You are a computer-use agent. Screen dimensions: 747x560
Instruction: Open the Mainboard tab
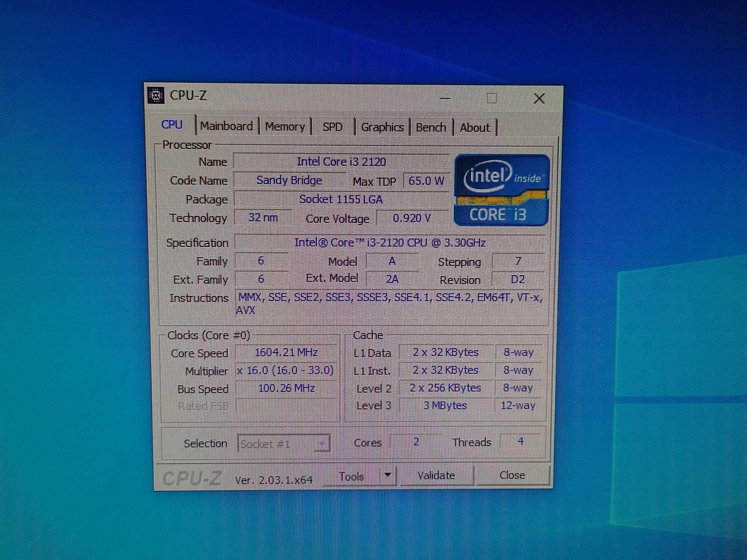pos(227,126)
